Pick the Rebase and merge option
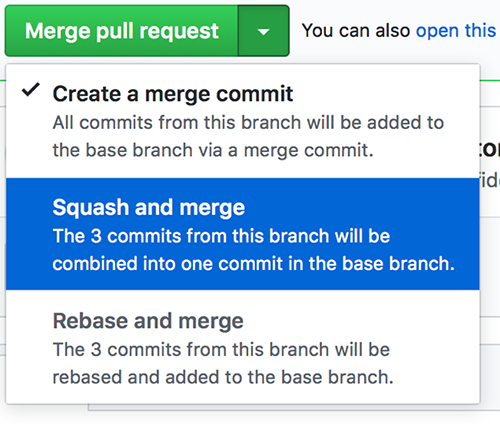 tap(243, 347)
